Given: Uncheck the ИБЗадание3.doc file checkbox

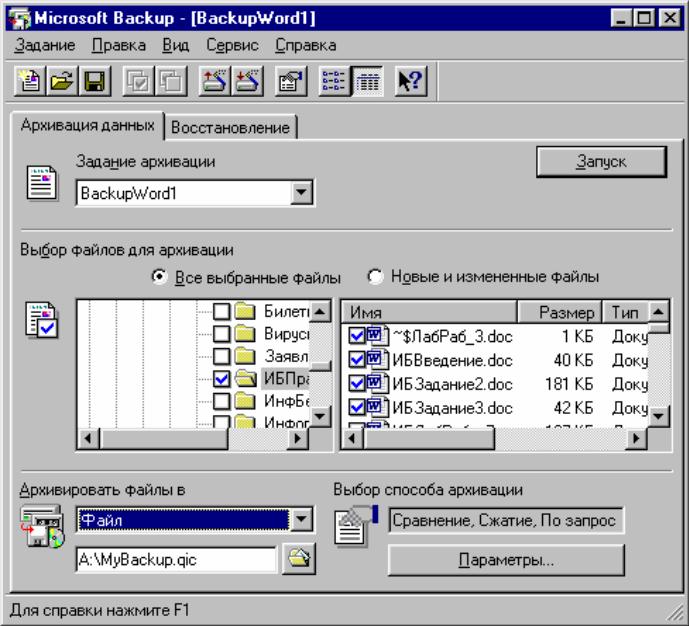Looking at the screenshot, I should point(356,407).
